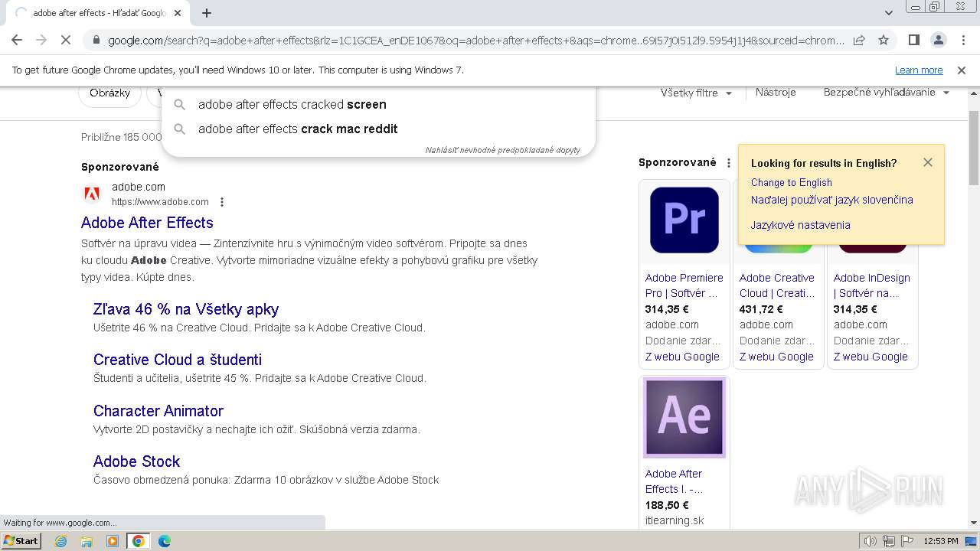
Task: Open the Adobe Stock sitelink
Action: coord(136,461)
